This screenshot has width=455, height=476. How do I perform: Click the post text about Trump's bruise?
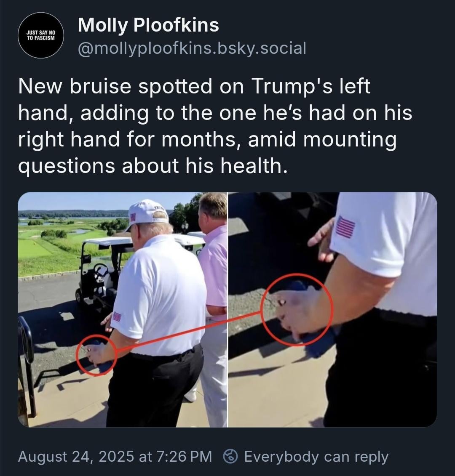click(215, 126)
